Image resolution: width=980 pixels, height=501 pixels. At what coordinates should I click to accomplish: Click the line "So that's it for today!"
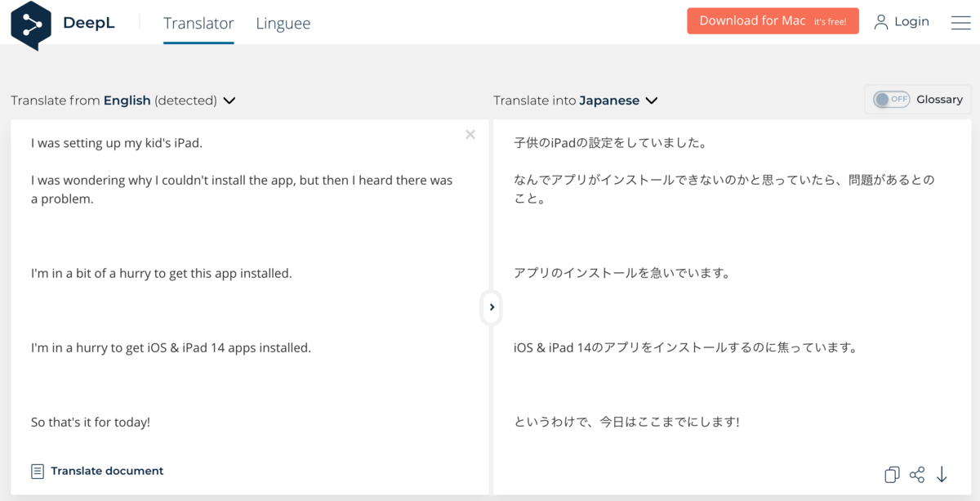tap(91, 423)
